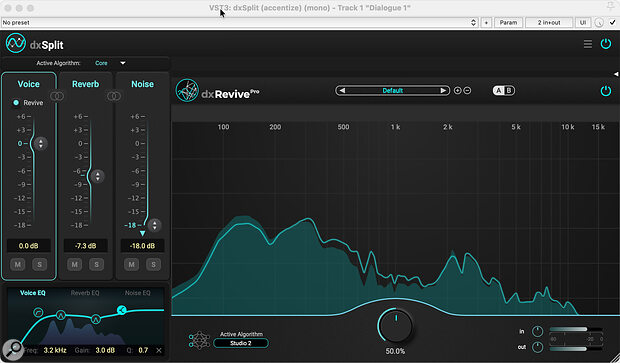
Task: Click the 2 in+out routing button
Action: tap(549, 23)
